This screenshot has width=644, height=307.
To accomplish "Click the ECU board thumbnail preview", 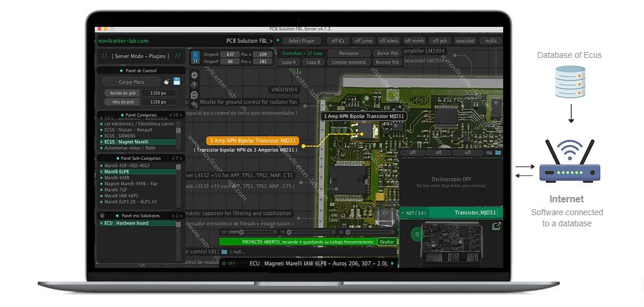I will coord(451,244).
